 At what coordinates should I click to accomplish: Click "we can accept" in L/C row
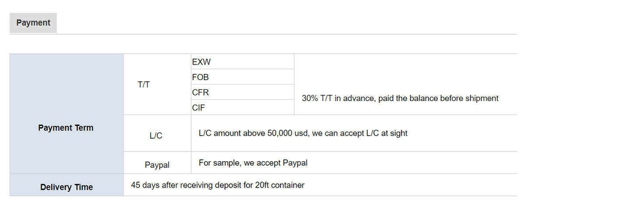point(338,133)
